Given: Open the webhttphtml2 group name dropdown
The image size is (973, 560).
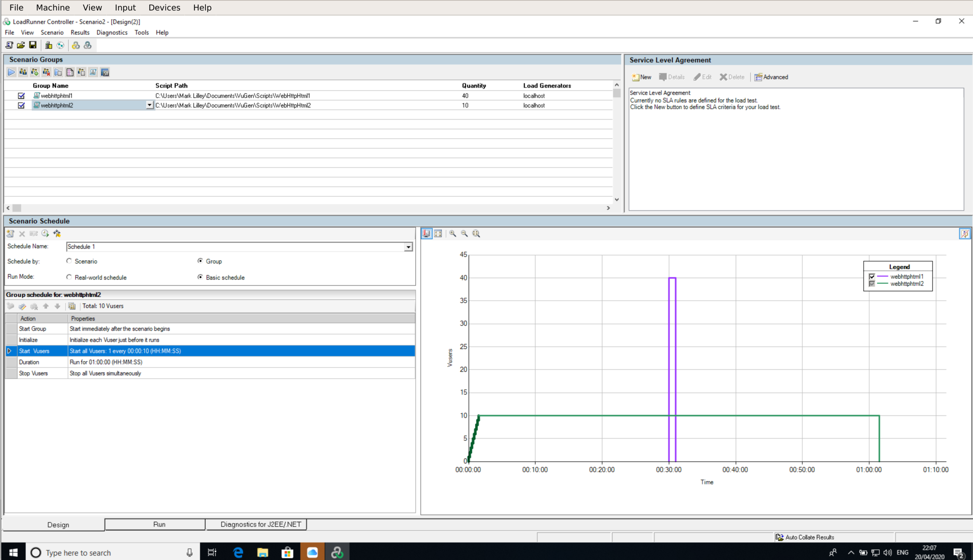Looking at the screenshot, I should click(x=149, y=105).
